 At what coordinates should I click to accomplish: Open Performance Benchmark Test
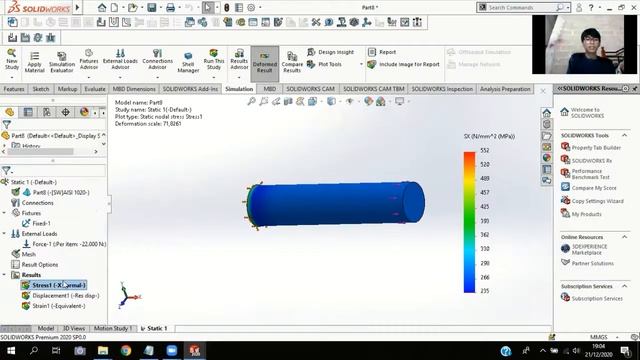[590, 174]
